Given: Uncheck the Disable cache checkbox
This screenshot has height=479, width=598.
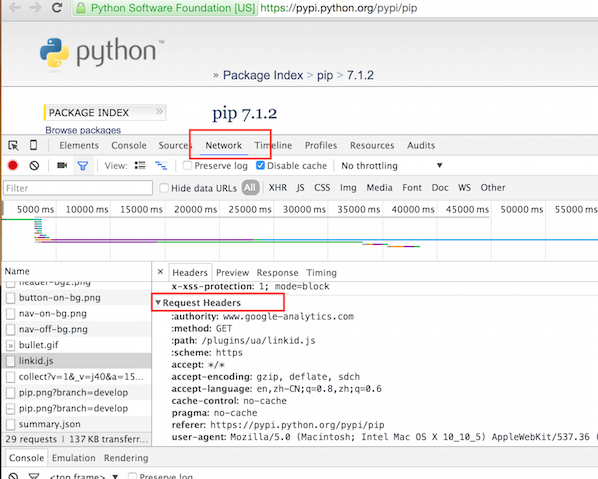Looking at the screenshot, I should point(260,166).
